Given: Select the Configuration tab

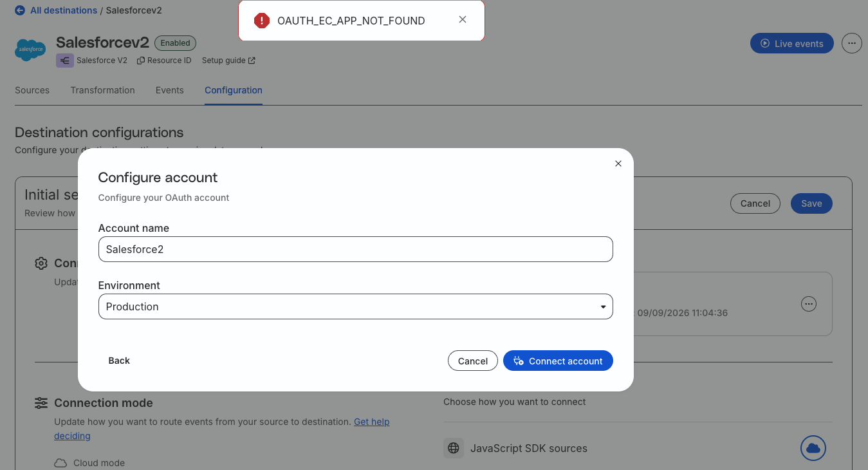Looking at the screenshot, I should 234,90.
